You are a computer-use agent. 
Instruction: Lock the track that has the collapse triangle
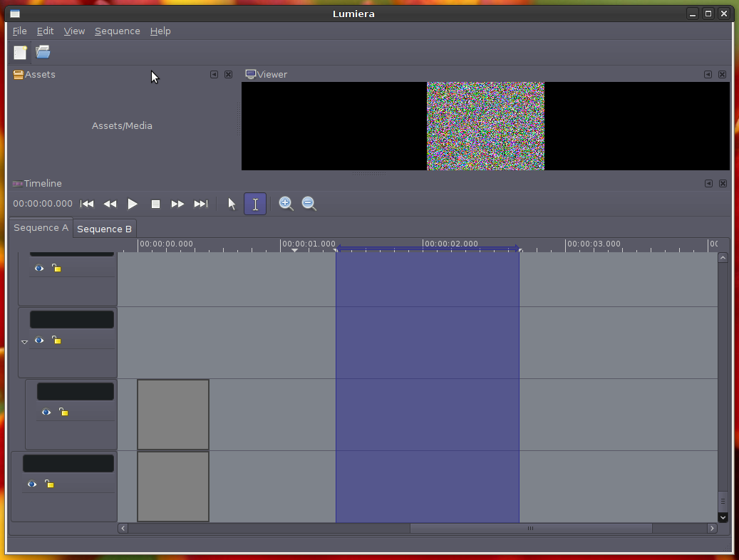click(x=56, y=341)
